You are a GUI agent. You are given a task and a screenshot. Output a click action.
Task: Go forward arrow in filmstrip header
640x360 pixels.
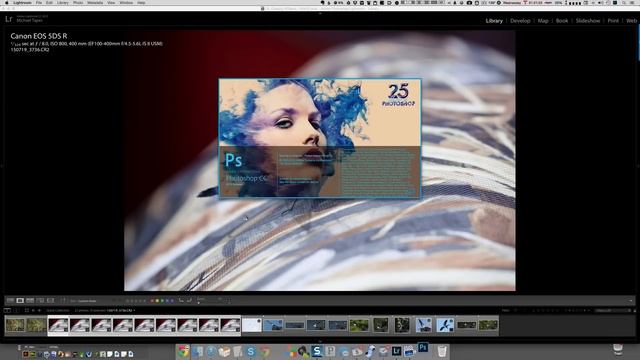[x=40, y=311]
